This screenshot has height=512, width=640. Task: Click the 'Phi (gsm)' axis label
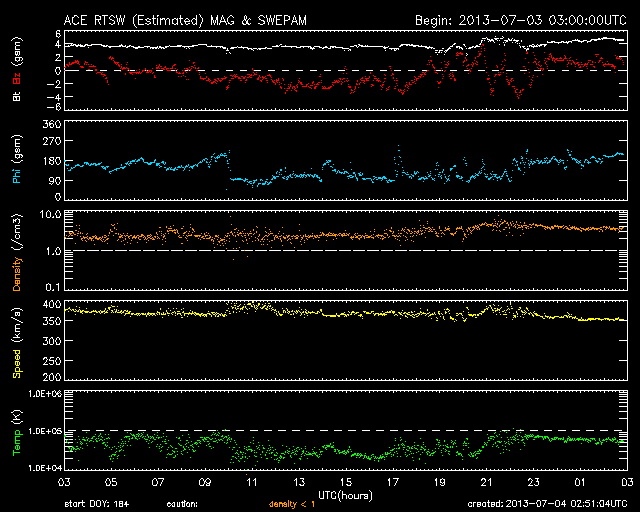pyautogui.click(x=17, y=159)
